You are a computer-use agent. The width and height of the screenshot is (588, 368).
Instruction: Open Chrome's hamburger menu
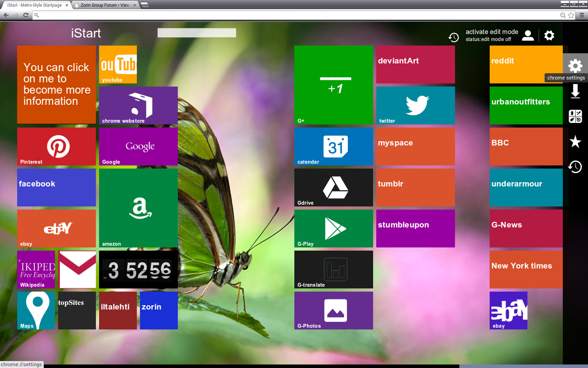[582, 15]
